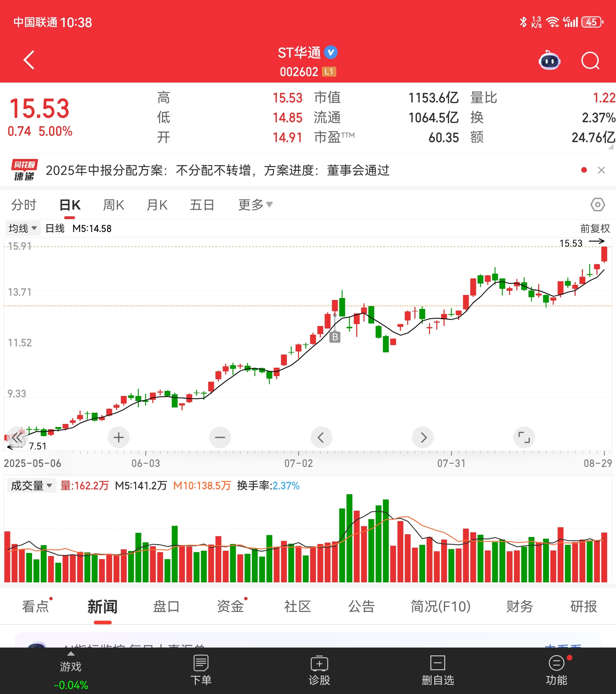The height and width of the screenshot is (694, 616).
Task: Open 社区 community tab
Action: [x=297, y=606]
